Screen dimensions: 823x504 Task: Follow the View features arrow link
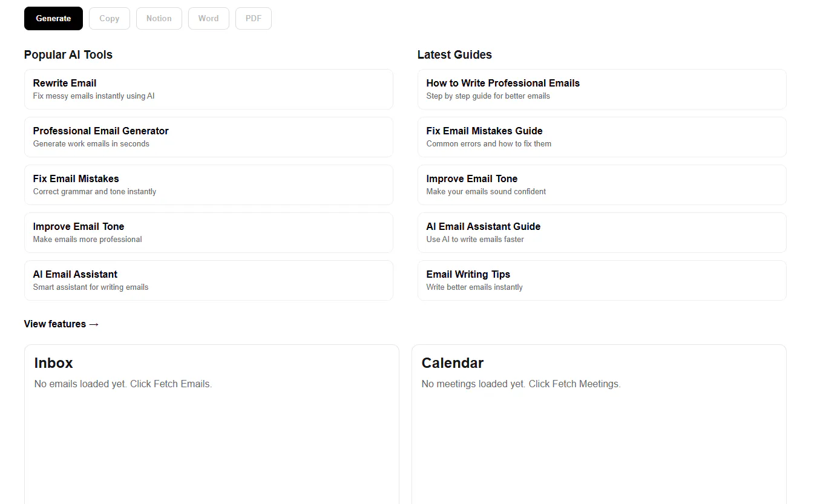click(62, 324)
